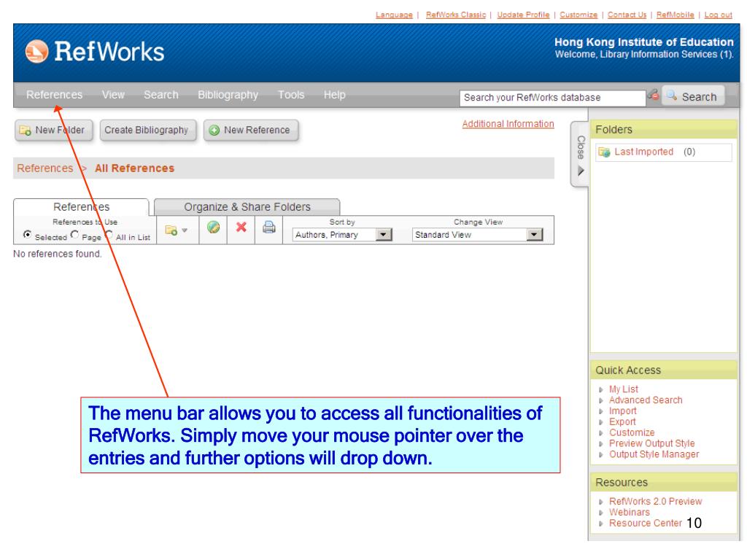Click the RefWorks logo

pos(94,52)
